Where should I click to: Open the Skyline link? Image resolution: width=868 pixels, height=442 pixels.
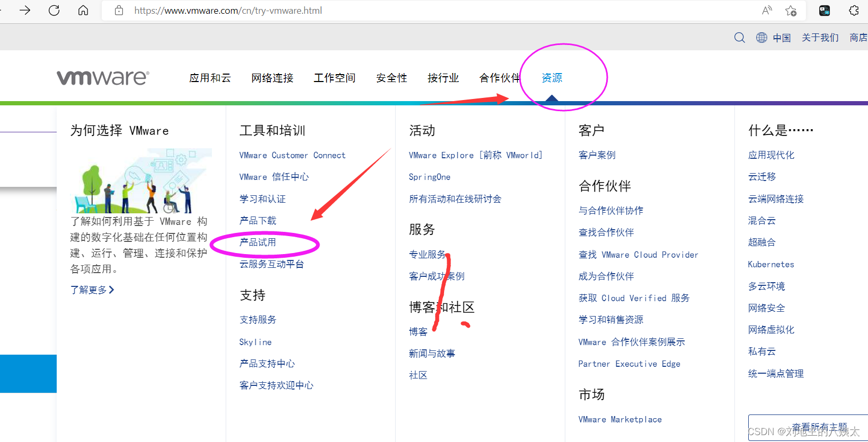(255, 342)
